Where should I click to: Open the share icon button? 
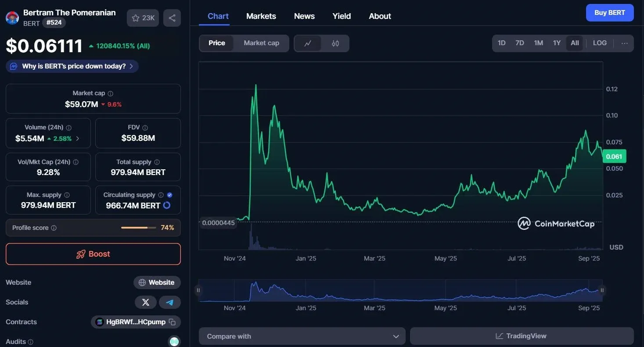[x=172, y=18]
